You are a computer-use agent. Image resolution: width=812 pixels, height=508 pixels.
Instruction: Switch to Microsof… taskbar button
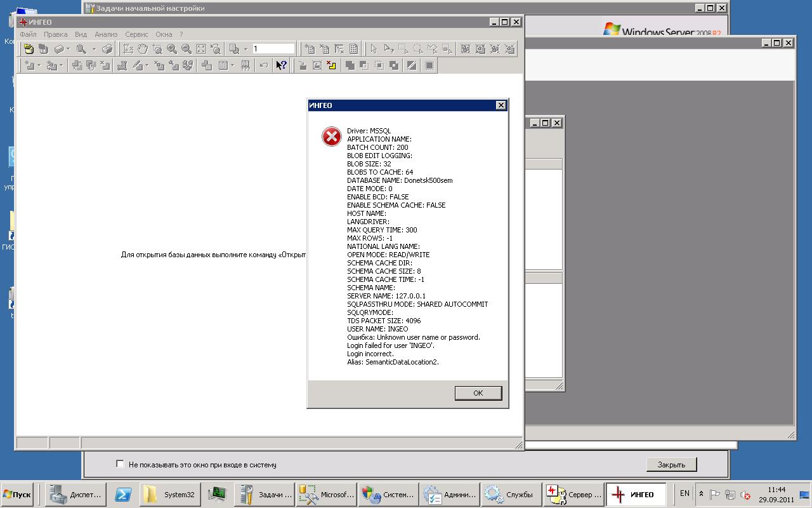[325, 495]
